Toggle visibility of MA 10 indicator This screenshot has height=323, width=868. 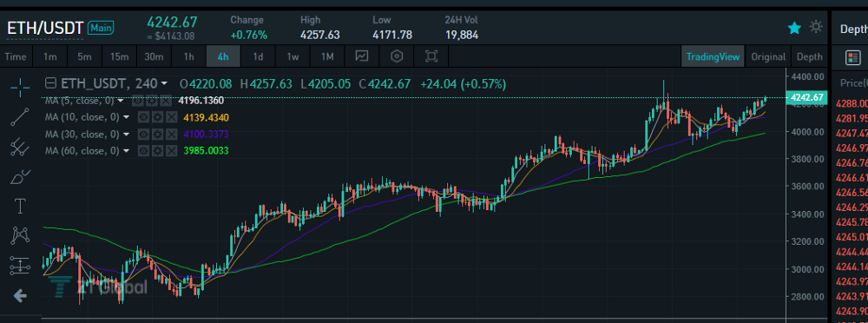pos(143,117)
